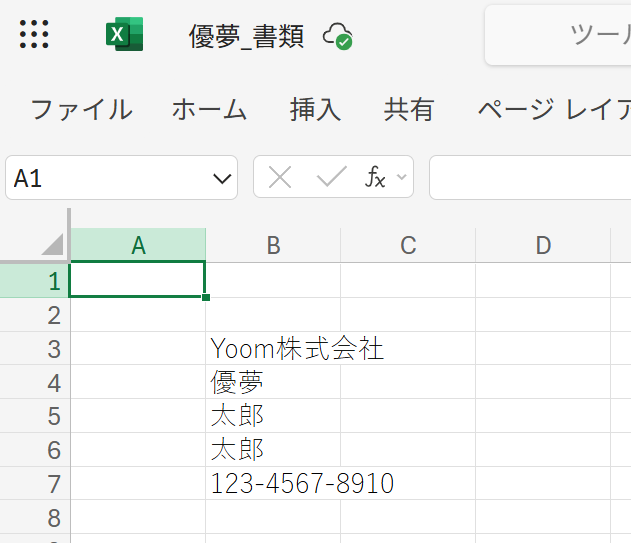The height and width of the screenshot is (543, 631).
Task: Click the cloud saved status icon
Action: tap(337, 37)
